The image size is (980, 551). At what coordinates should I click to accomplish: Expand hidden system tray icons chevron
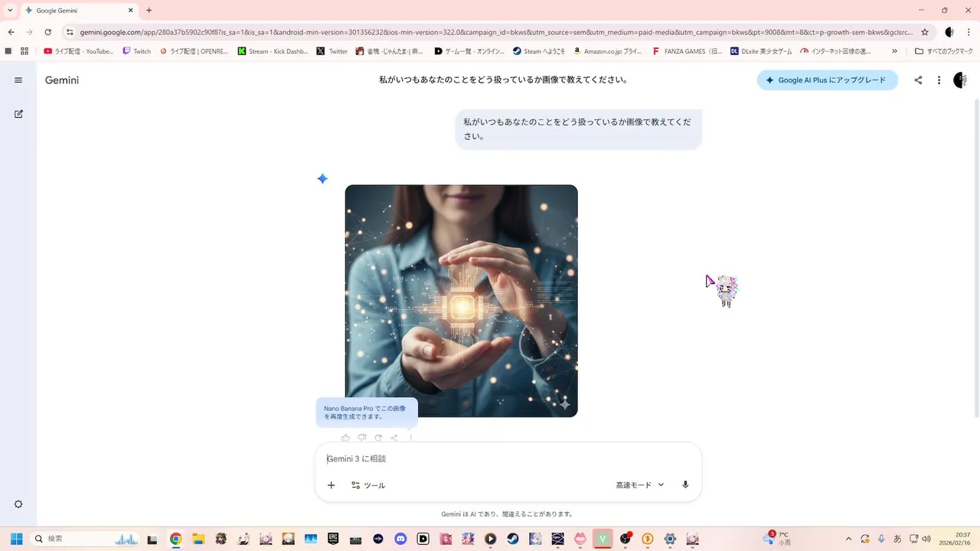(x=848, y=539)
